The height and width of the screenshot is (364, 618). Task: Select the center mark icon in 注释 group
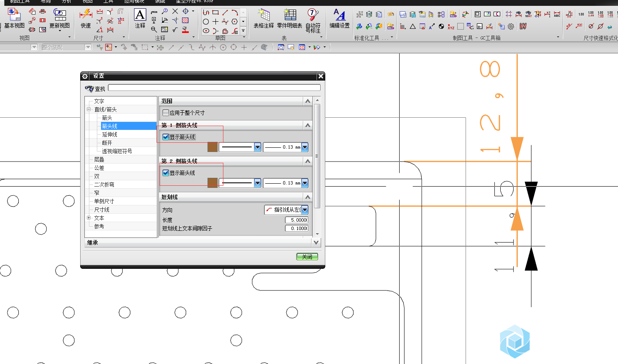pos(185,11)
